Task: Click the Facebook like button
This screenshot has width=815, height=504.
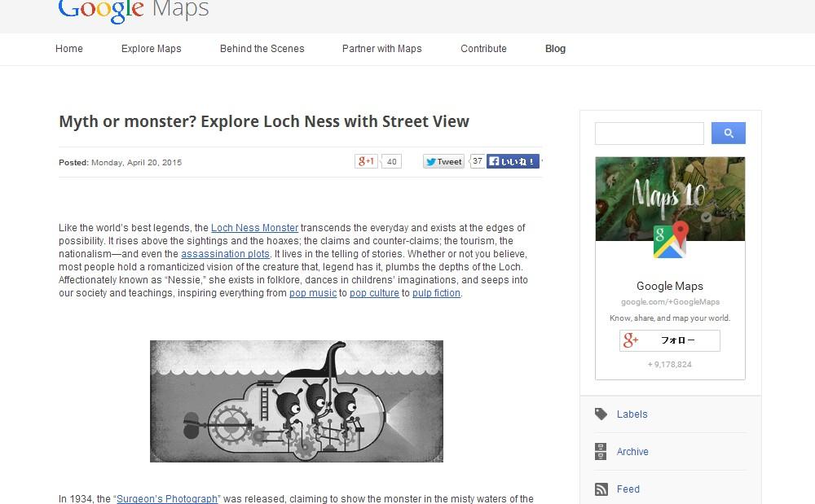Action: point(513,161)
